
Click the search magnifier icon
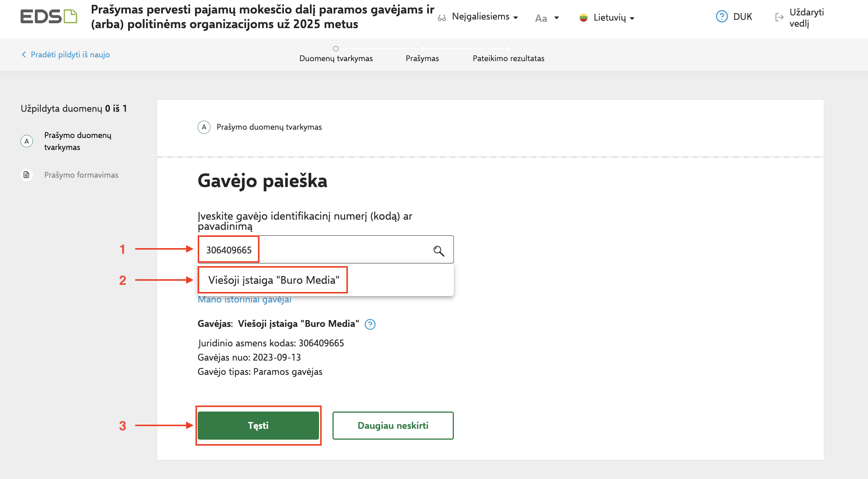tap(438, 251)
